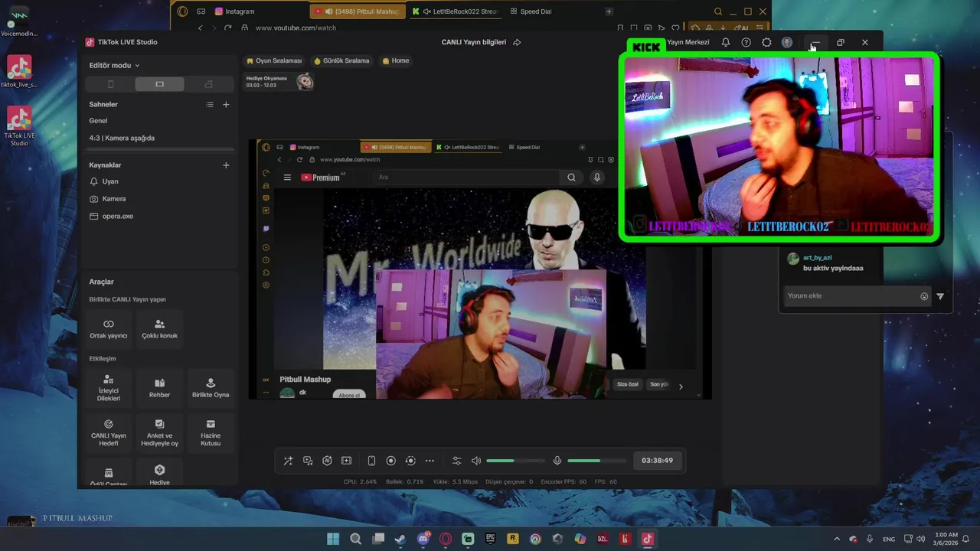Open the Çoklu konuk tool

point(159,329)
